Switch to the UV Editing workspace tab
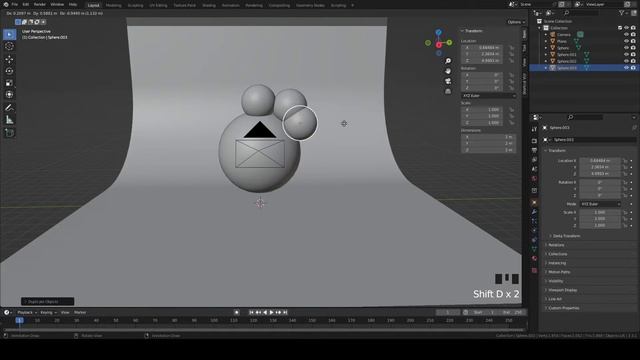This screenshot has height=360, width=640. coord(158,5)
